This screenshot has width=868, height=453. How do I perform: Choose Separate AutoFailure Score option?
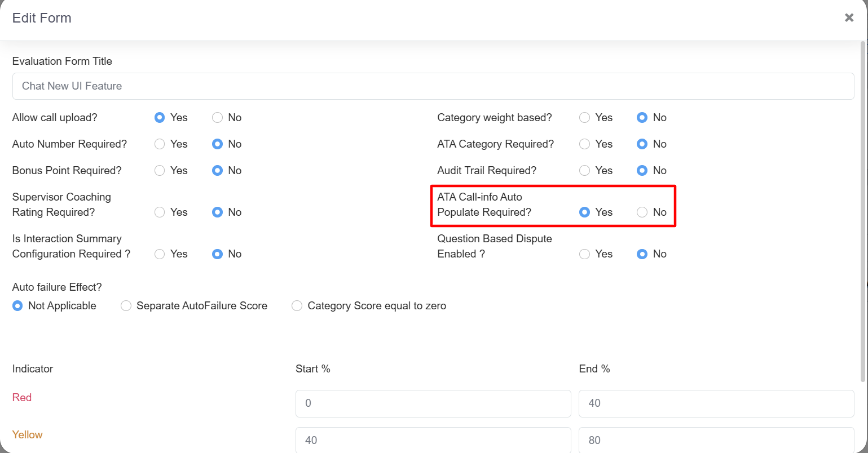point(126,306)
